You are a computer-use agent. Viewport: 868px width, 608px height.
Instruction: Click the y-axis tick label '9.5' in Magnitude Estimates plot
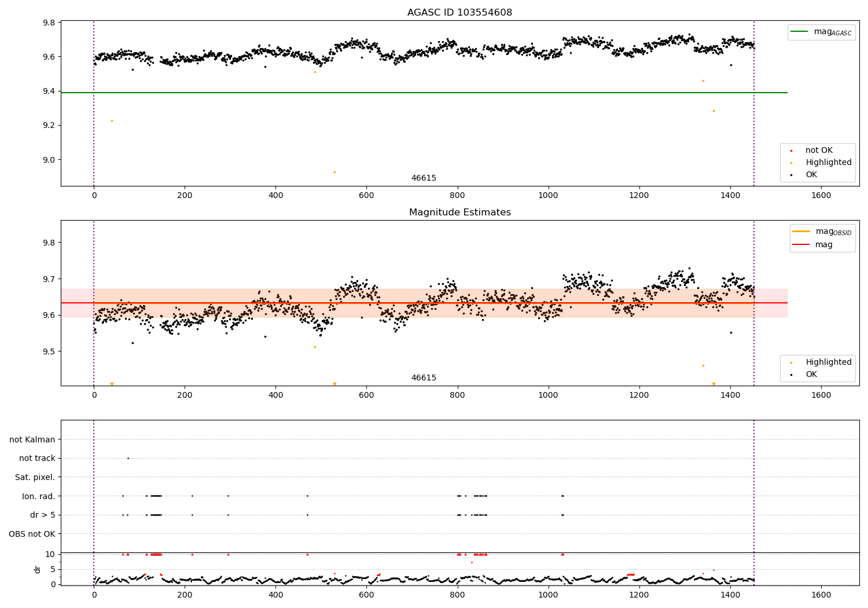point(49,351)
